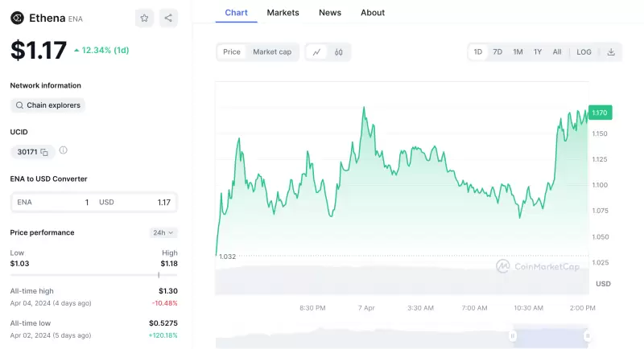Click the UCID info icon

coord(64,150)
